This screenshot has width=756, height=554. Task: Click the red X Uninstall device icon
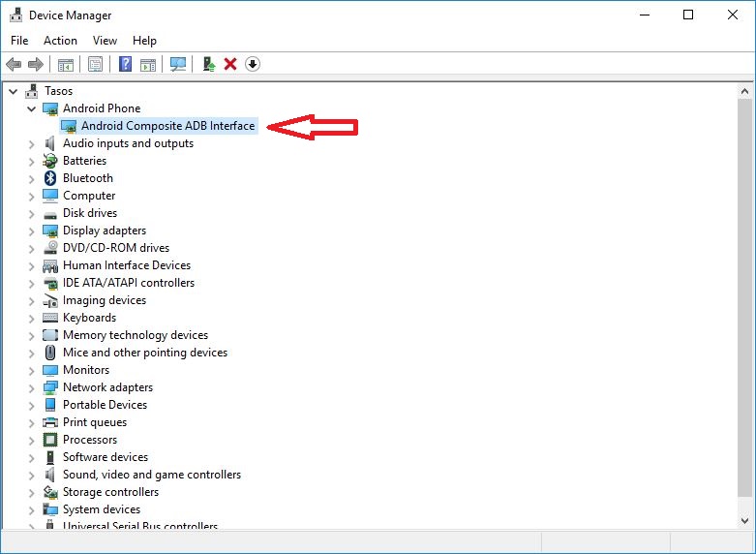[230, 64]
